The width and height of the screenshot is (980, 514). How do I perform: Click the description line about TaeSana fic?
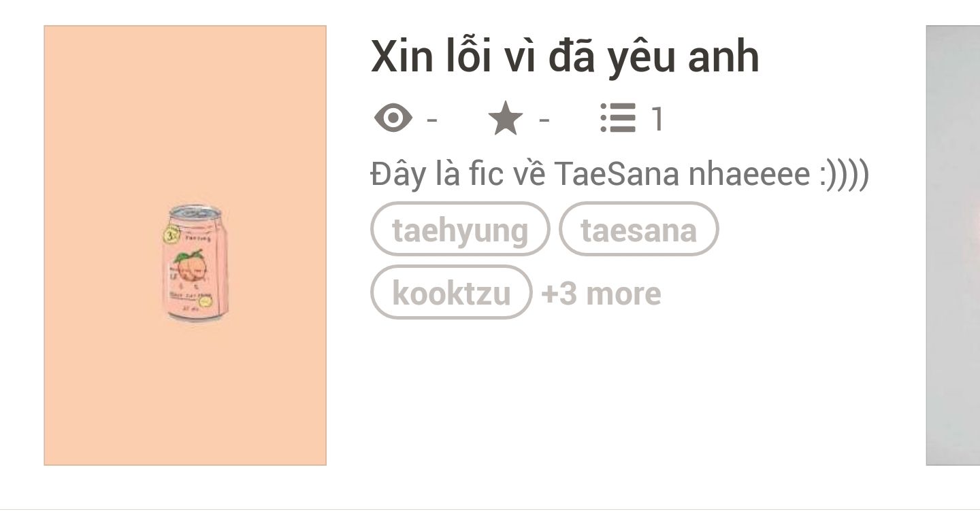620,175
